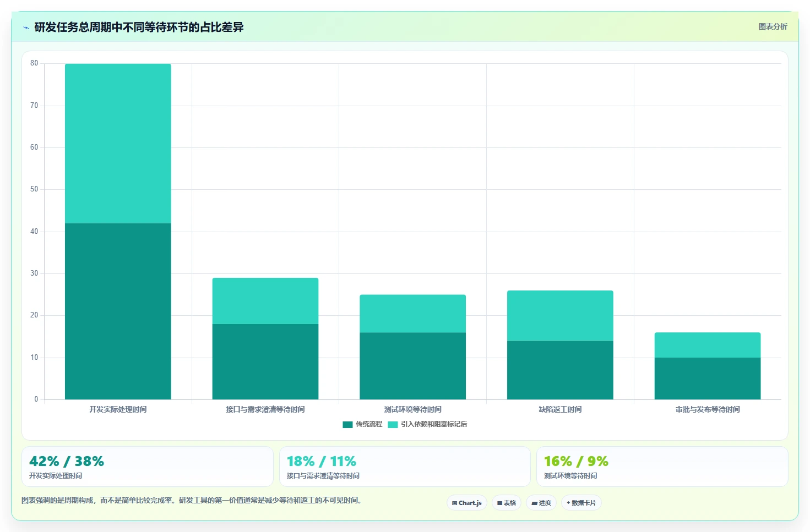The height and width of the screenshot is (532, 810).
Task: Select the 进度 tag chip
Action: click(x=541, y=503)
